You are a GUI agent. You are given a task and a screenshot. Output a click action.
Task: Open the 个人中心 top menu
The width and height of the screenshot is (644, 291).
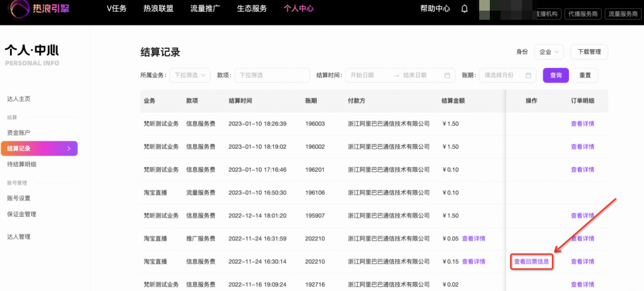pos(299,9)
